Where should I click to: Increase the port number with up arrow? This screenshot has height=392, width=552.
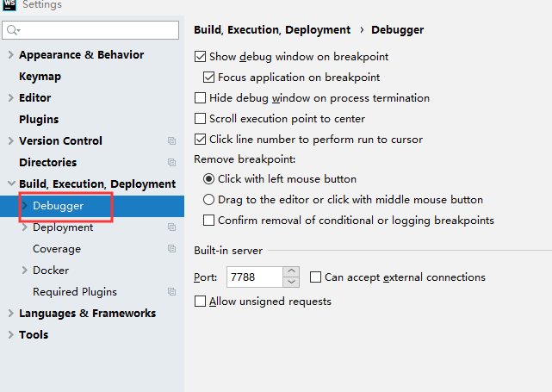tap(291, 272)
